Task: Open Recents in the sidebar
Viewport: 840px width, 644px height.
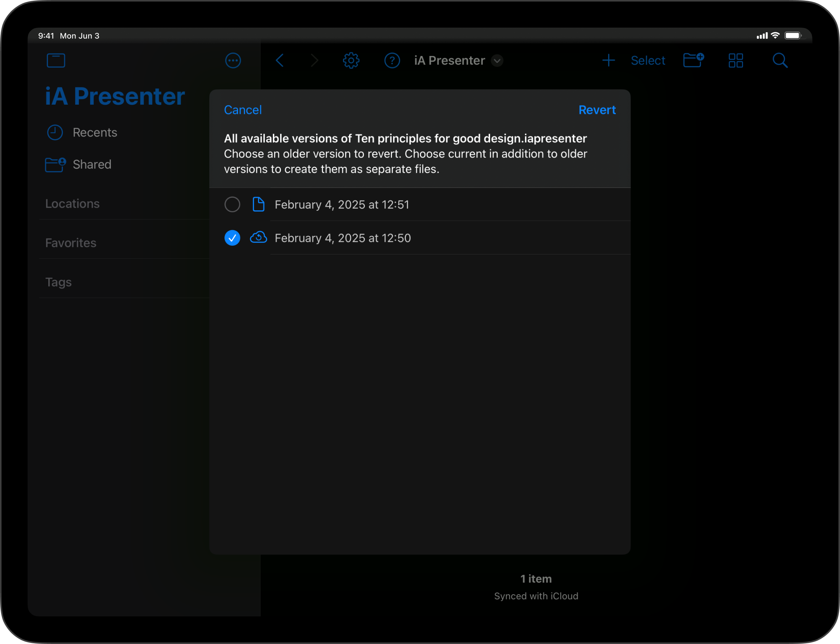Action: 95,133
